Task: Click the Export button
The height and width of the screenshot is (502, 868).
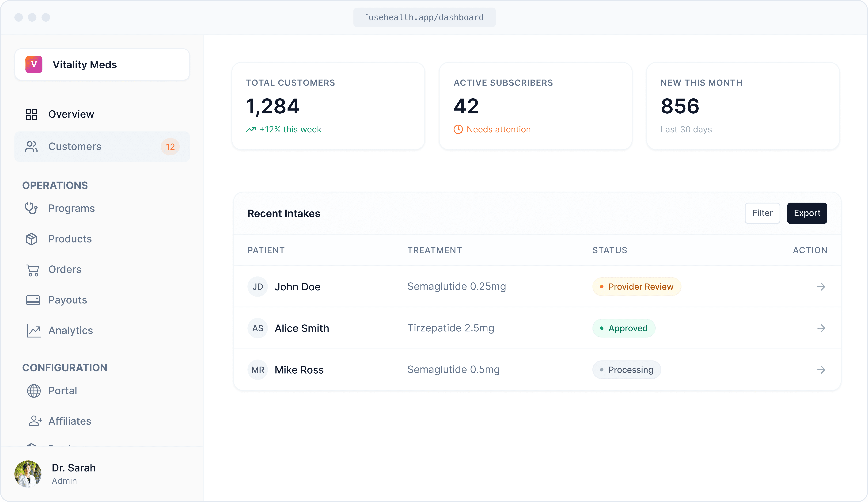Action: (x=807, y=213)
